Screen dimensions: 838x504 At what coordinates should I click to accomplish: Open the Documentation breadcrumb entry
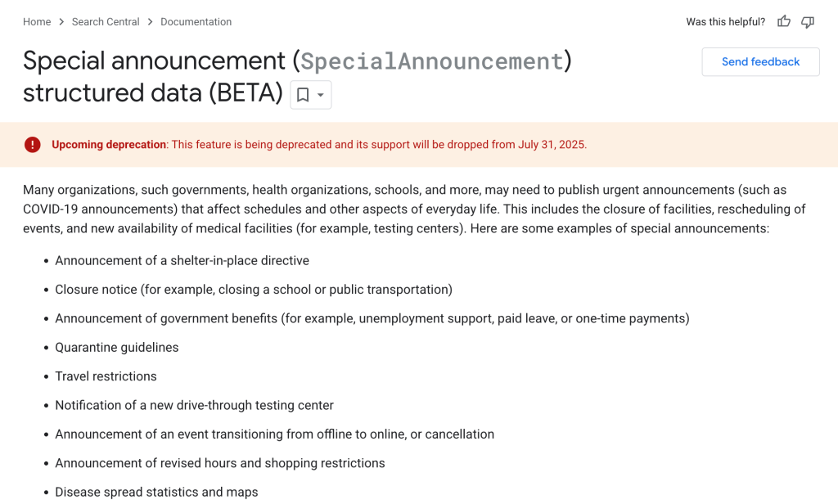click(x=196, y=21)
